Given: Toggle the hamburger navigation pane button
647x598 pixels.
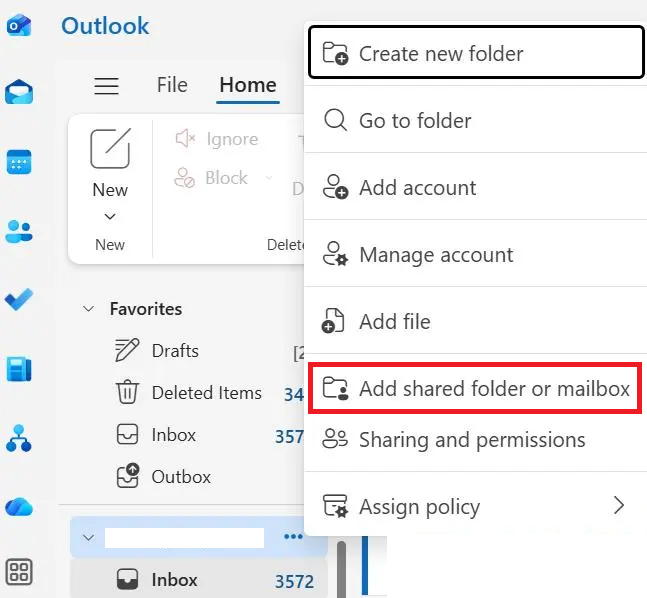Looking at the screenshot, I should point(106,86).
